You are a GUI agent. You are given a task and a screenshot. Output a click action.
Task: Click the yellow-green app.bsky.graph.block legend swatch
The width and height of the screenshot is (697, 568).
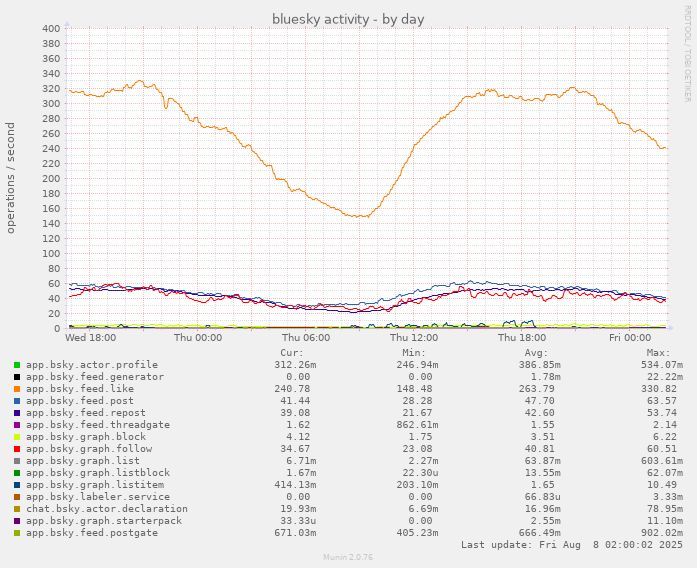(17, 437)
